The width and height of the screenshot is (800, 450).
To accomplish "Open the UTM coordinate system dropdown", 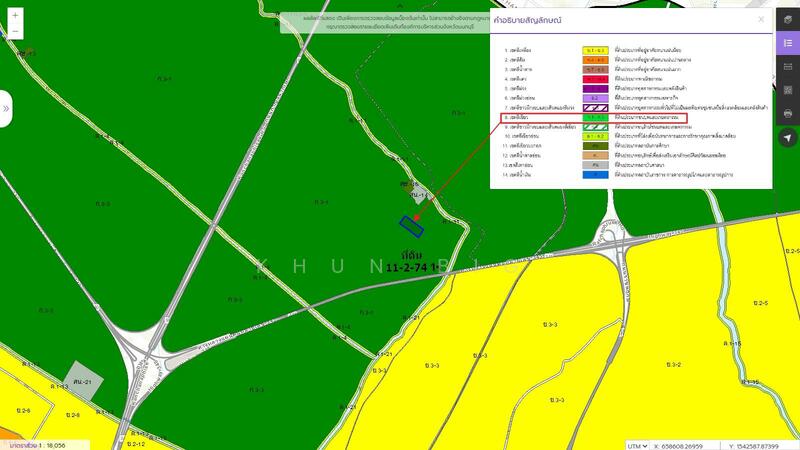I will 637,445.
